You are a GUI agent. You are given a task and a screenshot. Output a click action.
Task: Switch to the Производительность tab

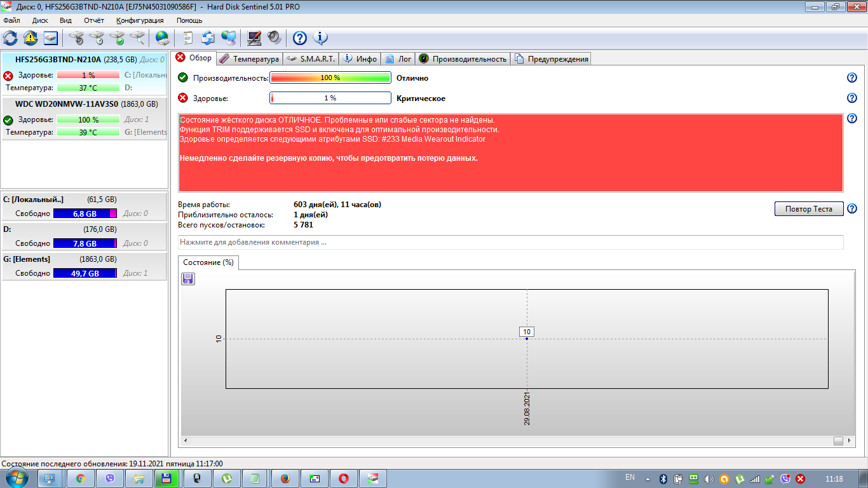(x=463, y=59)
